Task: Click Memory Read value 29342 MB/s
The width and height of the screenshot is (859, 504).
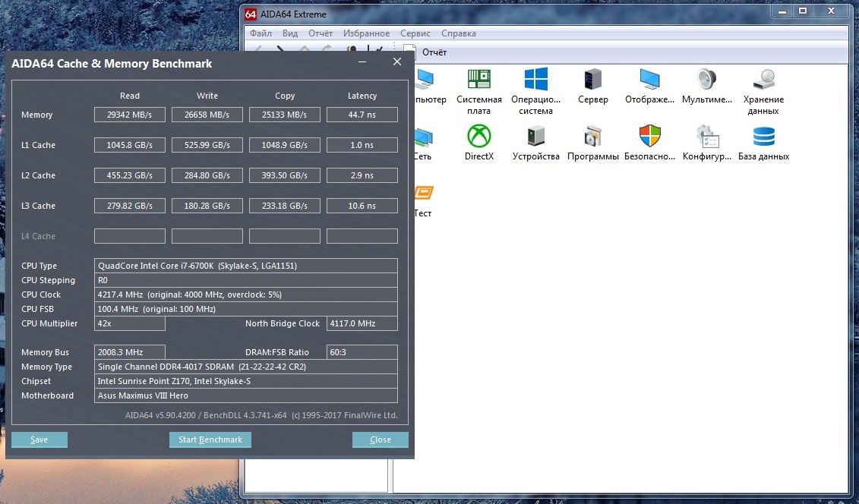Action: click(130, 115)
